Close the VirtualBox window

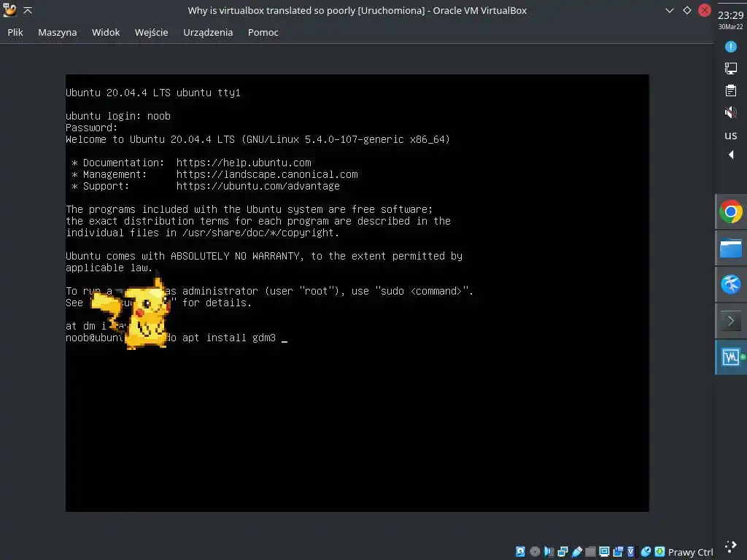click(705, 10)
